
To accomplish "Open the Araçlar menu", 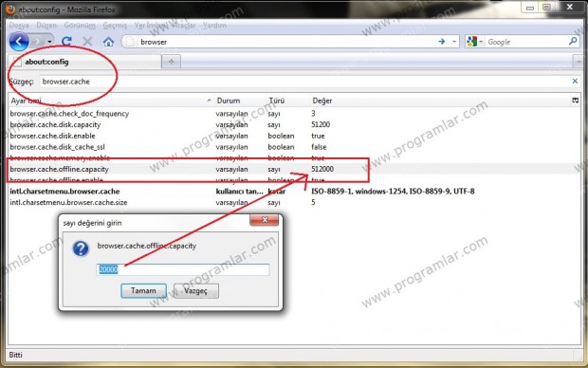I will click(184, 25).
